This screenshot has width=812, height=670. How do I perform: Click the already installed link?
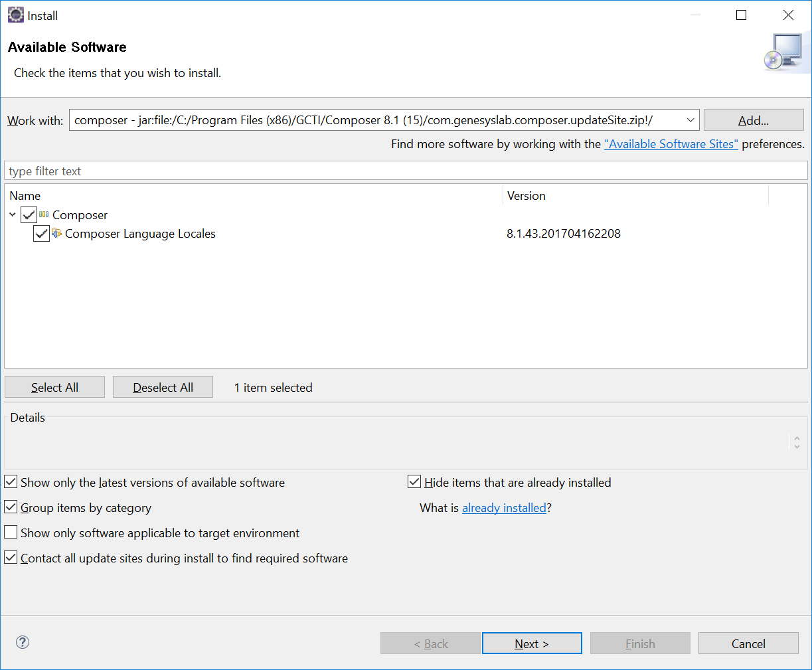click(x=504, y=508)
